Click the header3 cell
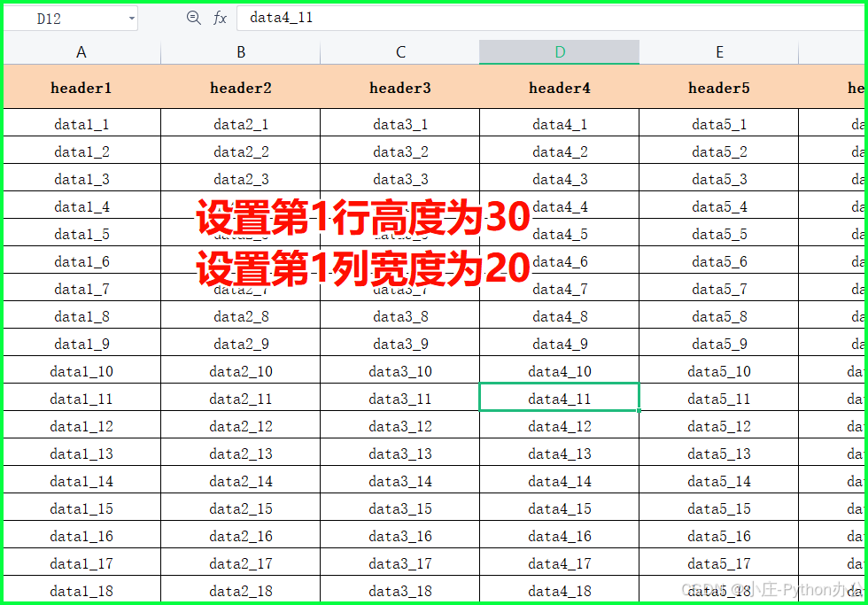 coord(400,87)
